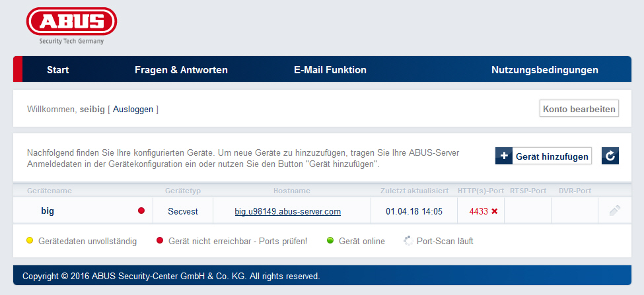Click the red X beside port 4433

coord(494,211)
